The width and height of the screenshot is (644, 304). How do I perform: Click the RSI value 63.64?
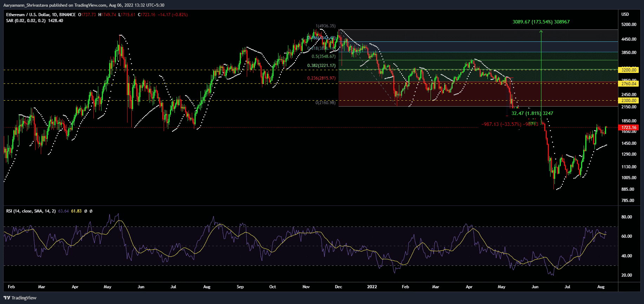coord(63,211)
